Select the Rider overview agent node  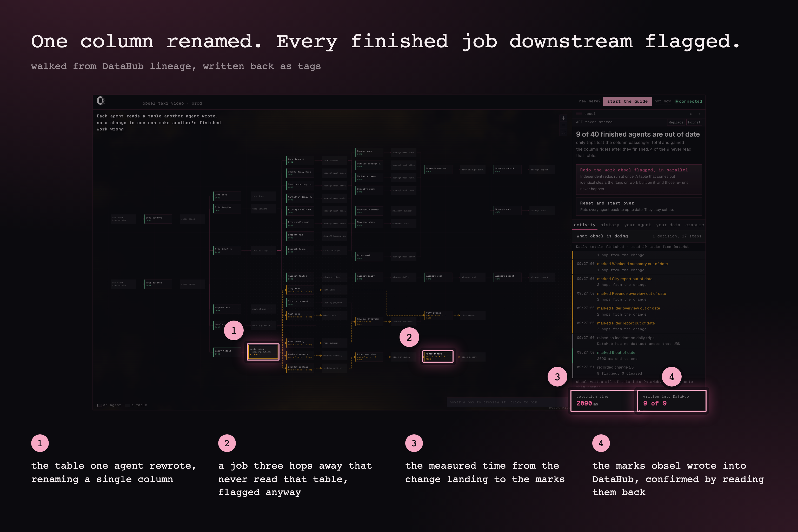click(369, 357)
